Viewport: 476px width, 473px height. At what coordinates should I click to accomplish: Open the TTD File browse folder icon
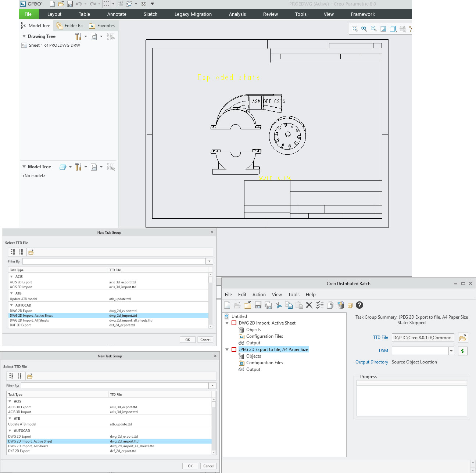click(463, 337)
